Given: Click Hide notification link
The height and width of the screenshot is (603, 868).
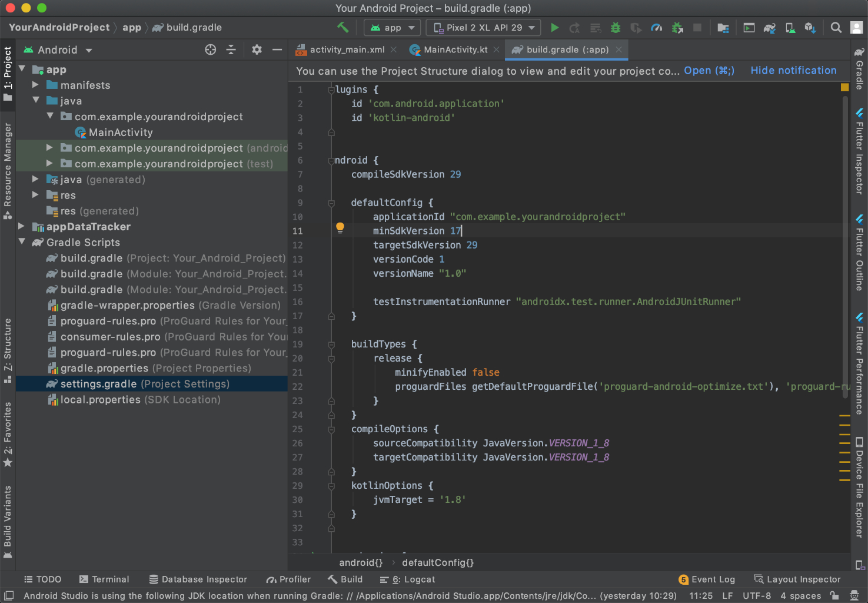Looking at the screenshot, I should pos(793,71).
